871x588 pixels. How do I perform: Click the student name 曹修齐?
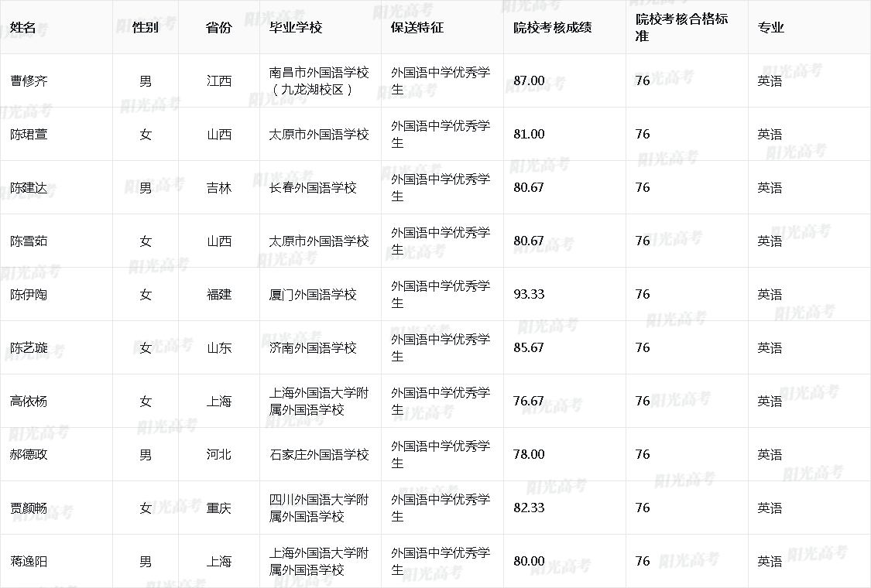coord(29,80)
